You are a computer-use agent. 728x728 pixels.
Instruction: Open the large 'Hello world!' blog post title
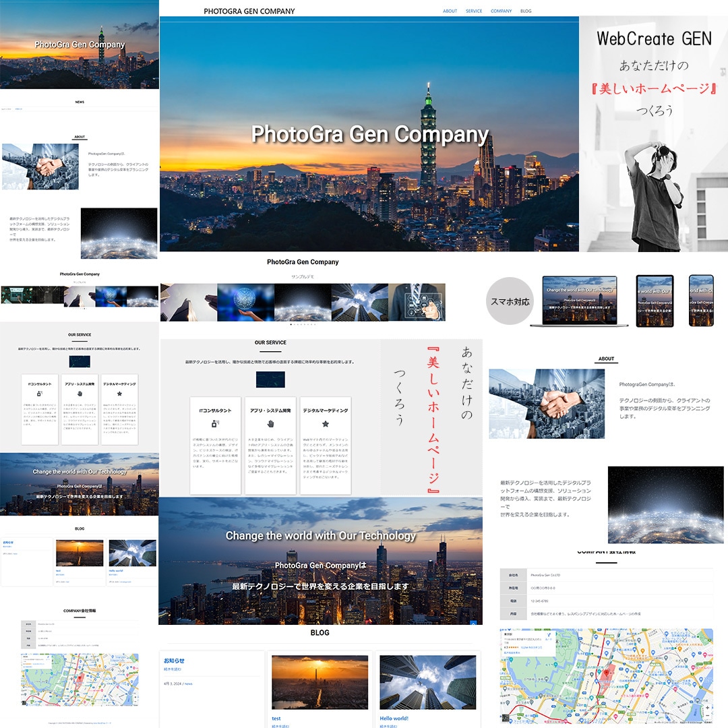(x=394, y=719)
